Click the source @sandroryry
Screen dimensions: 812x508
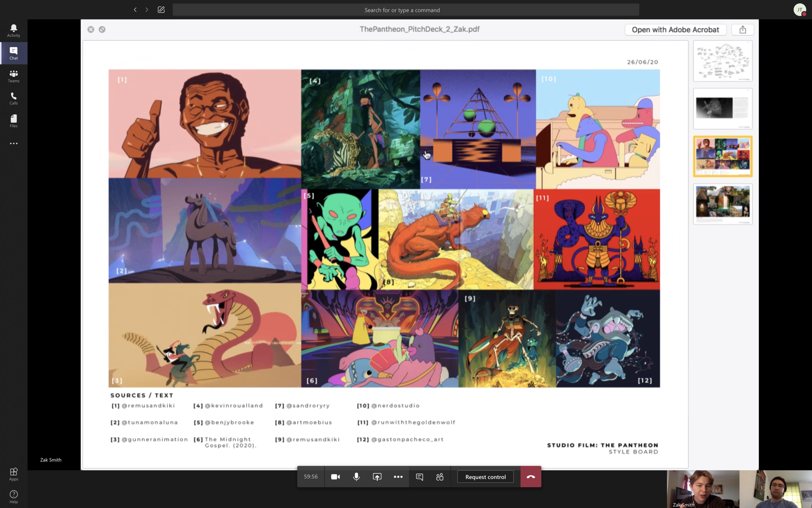pyautogui.click(x=308, y=406)
